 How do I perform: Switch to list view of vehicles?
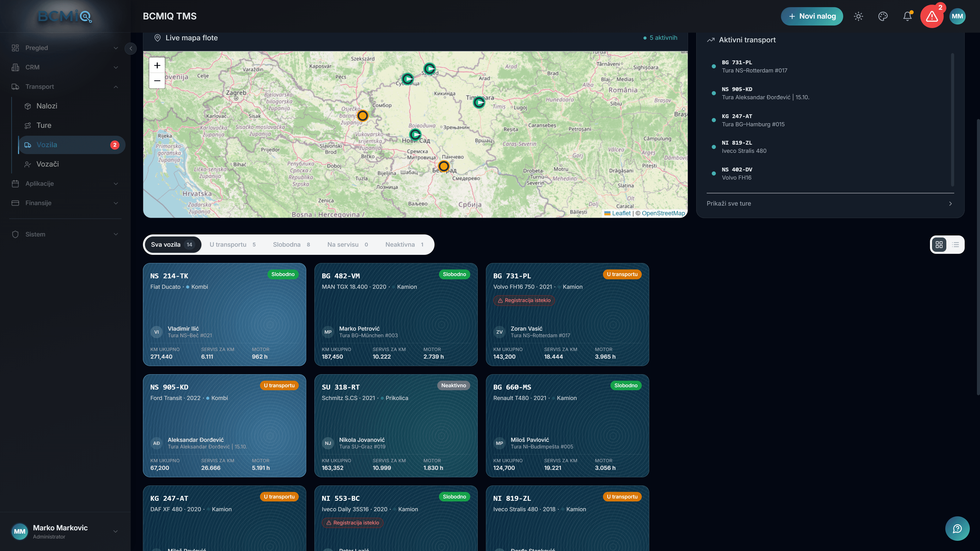955,245
